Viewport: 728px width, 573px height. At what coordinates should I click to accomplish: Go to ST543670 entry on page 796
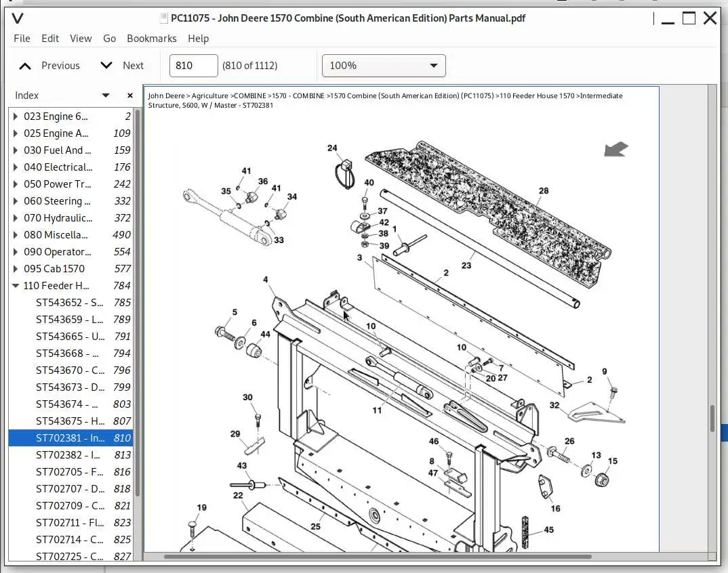click(70, 370)
